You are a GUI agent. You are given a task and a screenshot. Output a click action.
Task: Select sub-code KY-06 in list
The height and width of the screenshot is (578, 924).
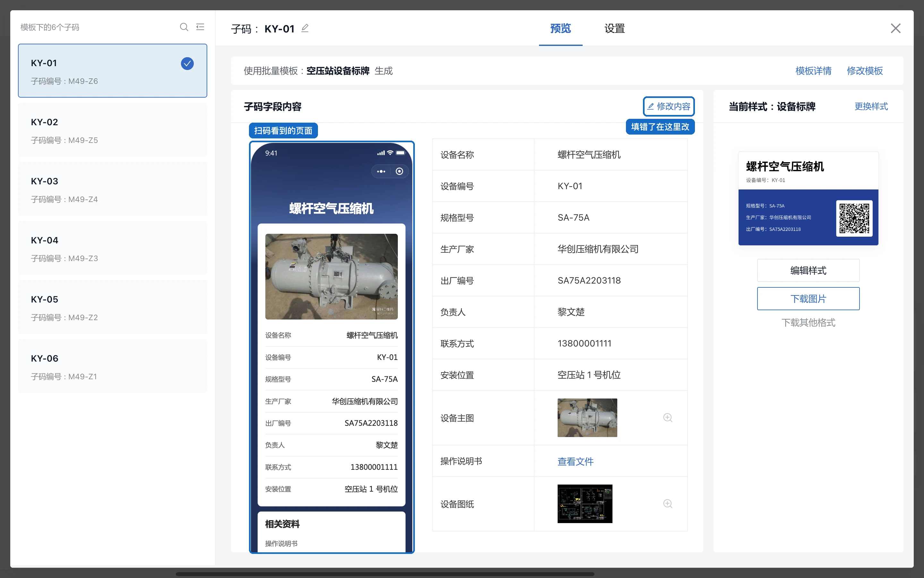click(113, 366)
